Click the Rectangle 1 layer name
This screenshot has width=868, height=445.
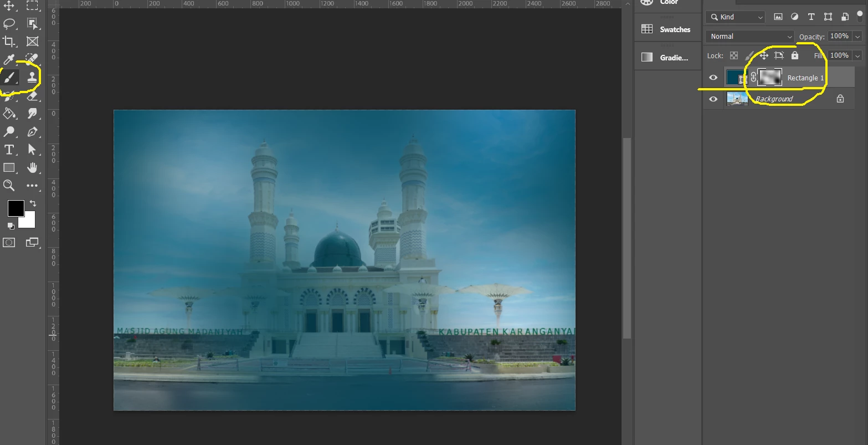pyautogui.click(x=805, y=78)
